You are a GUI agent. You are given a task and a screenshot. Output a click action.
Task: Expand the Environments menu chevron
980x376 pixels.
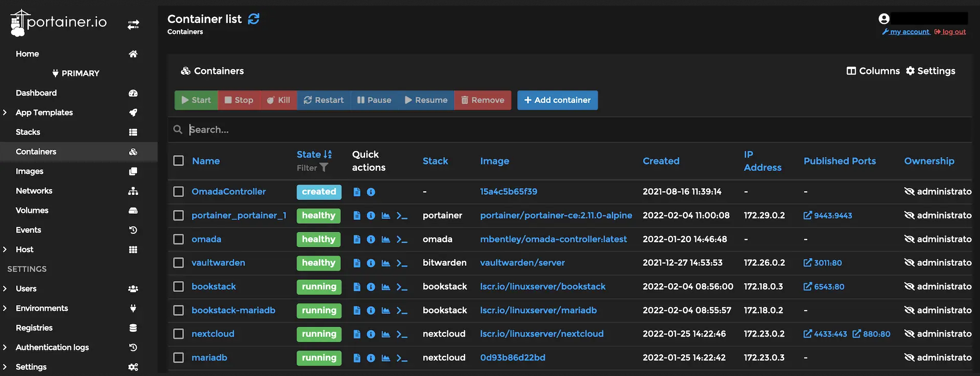5,308
